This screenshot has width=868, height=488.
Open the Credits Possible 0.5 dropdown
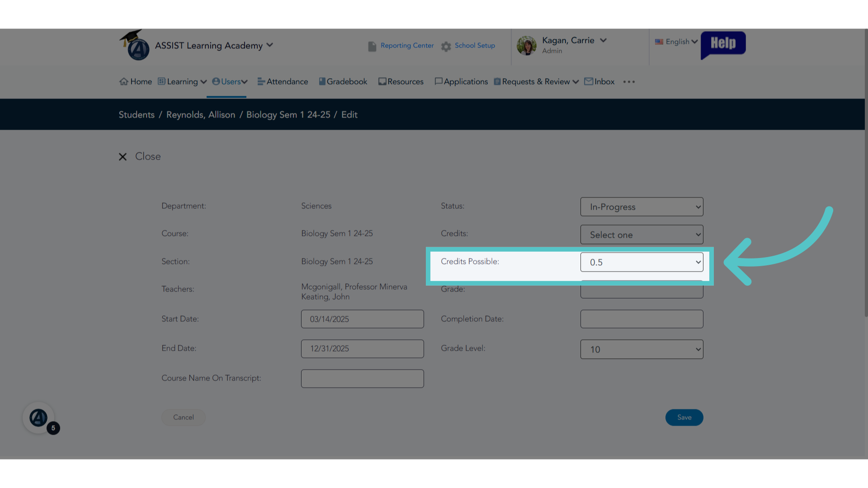click(642, 262)
